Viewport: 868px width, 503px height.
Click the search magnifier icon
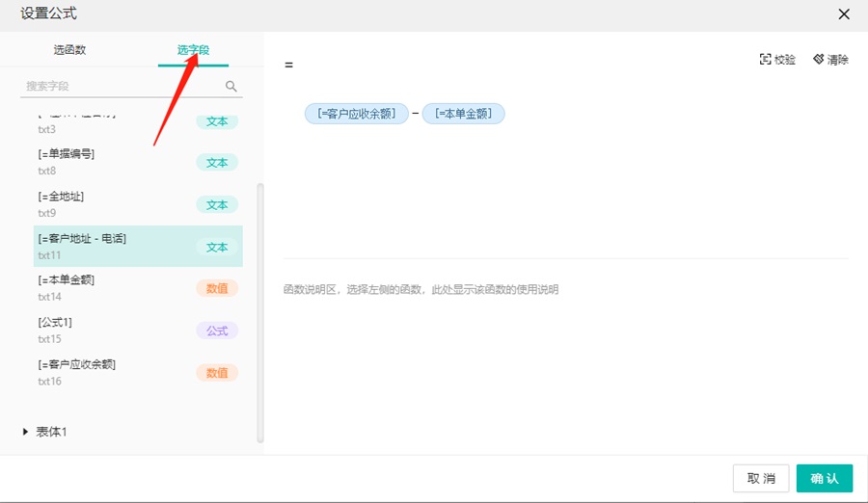tap(231, 87)
